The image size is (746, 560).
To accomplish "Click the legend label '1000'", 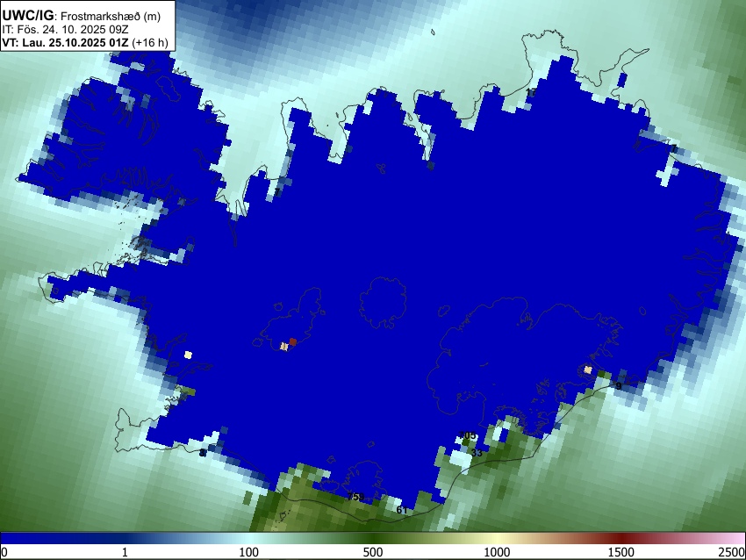I will click(497, 552).
